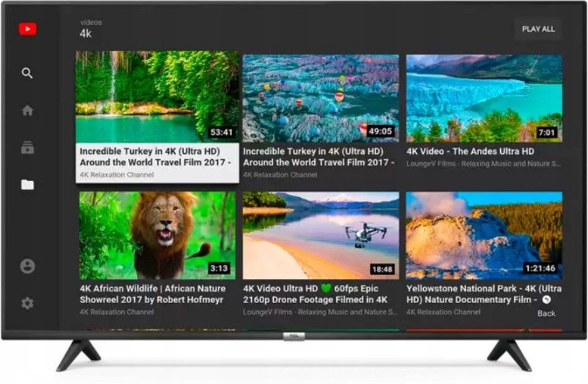Play the roaring lion thumbnail video

click(157, 235)
